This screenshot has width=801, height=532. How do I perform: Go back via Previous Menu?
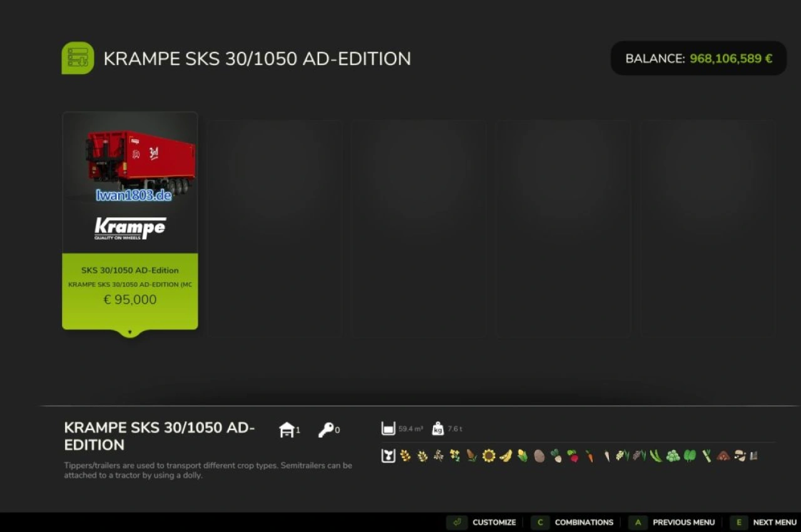coord(682,522)
